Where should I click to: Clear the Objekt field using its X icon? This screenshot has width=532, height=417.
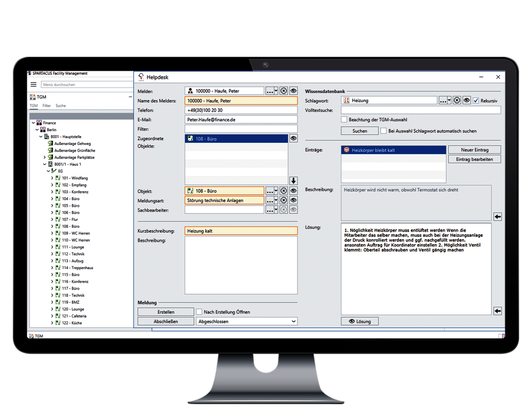283,191
